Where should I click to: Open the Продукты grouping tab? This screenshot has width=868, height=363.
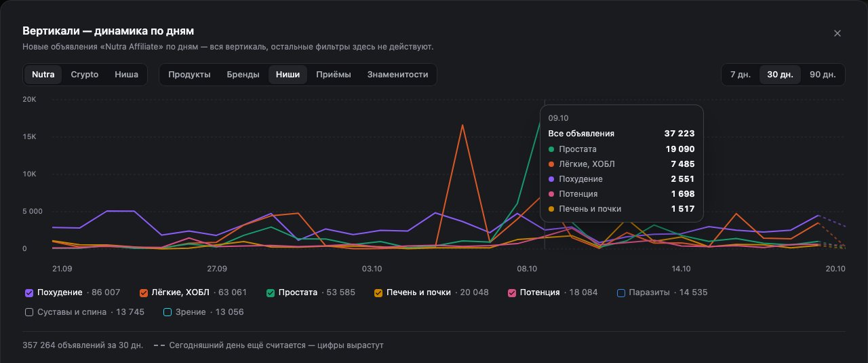tap(189, 75)
